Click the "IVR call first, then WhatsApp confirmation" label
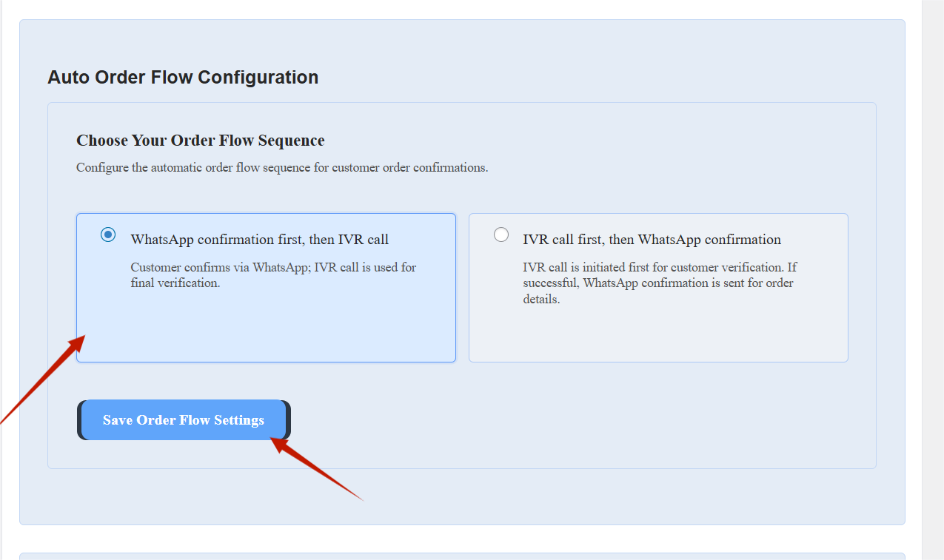This screenshot has height=560, width=944. [x=652, y=240]
